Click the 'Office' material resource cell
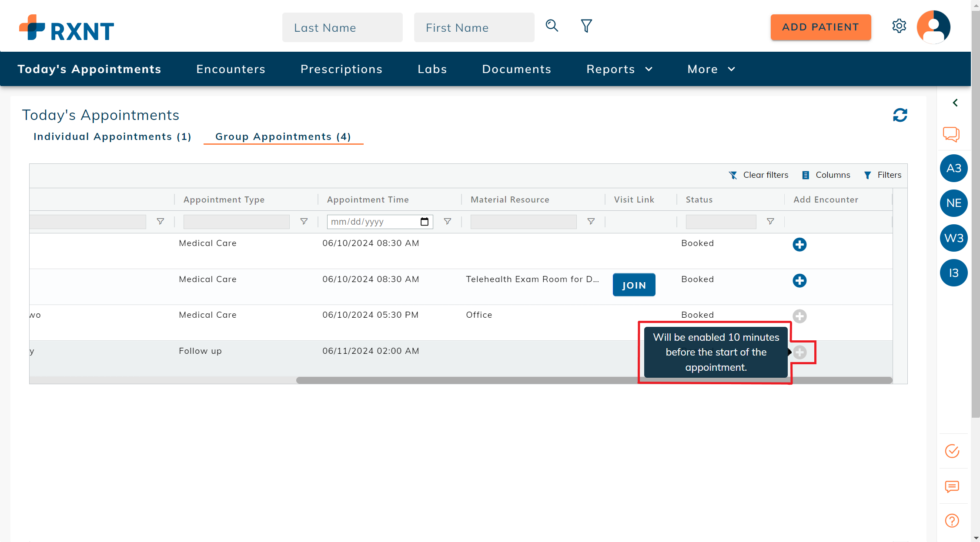The height and width of the screenshot is (542, 980). click(x=479, y=315)
